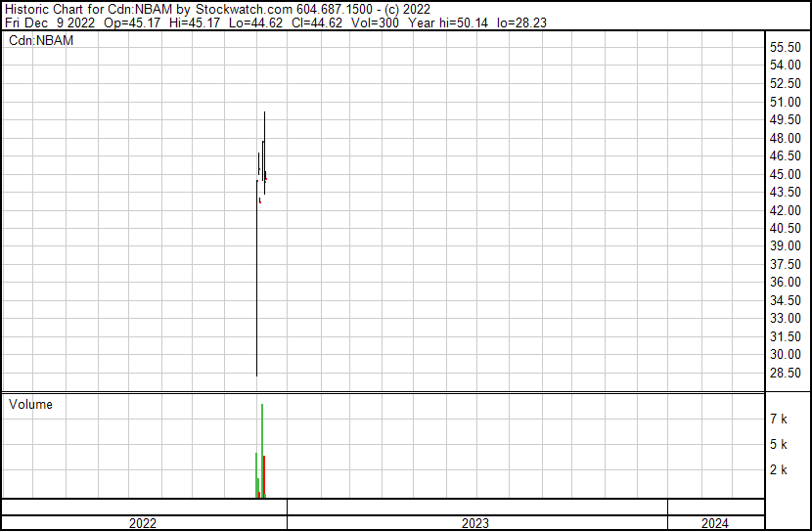Image resolution: width=812 pixels, height=531 pixels.
Task: Click the Cdn:NBAM symbol label in chart
Action: point(41,40)
